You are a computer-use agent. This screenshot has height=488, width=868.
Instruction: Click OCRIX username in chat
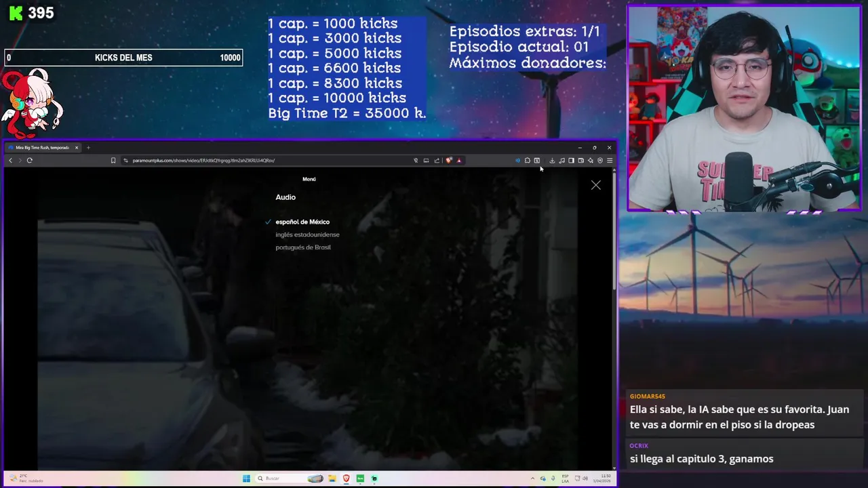pyautogui.click(x=639, y=446)
